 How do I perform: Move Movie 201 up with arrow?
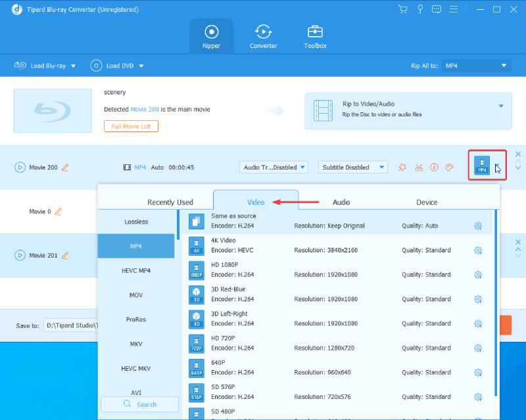518,249
